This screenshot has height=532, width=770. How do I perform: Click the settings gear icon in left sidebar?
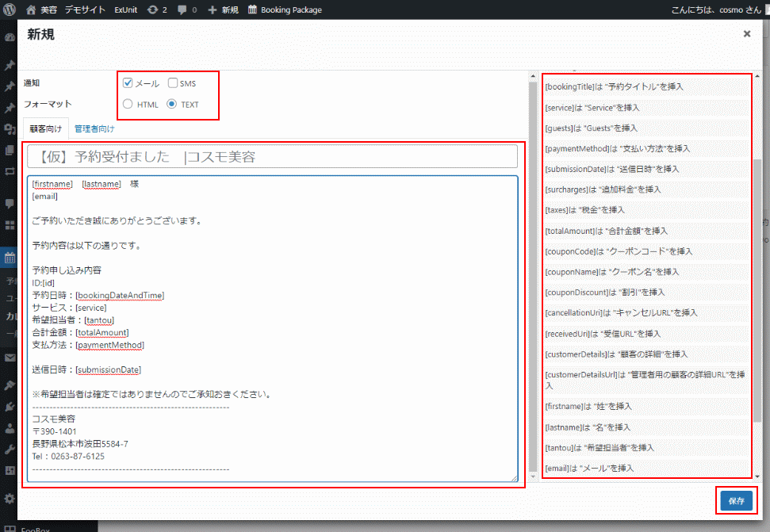(x=10, y=499)
